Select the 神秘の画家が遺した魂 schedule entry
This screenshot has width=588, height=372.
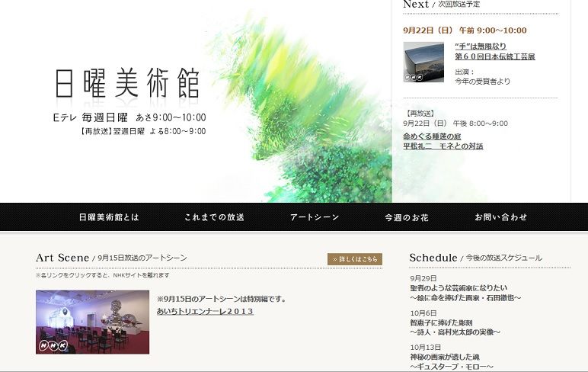pyautogui.click(x=444, y=357)
